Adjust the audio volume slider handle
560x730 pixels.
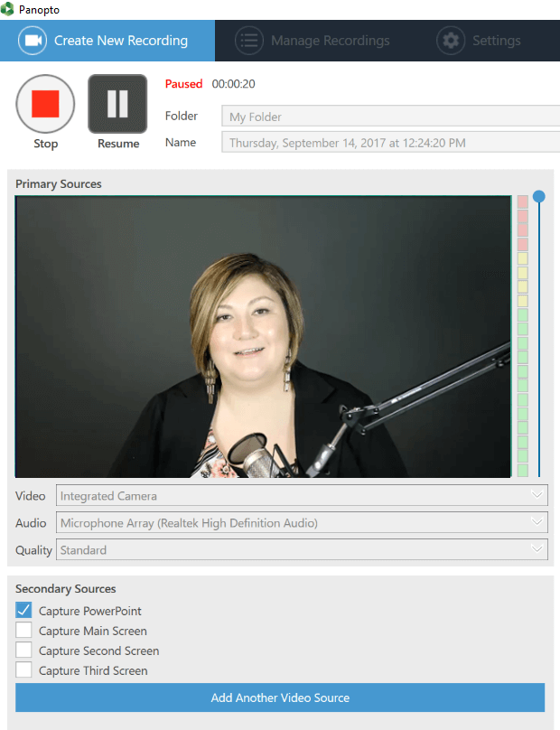point(539,196)
